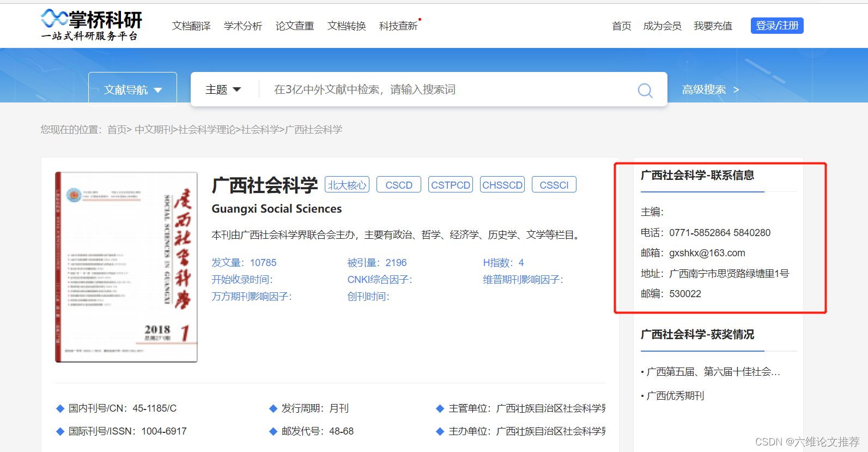
Task: Click breadcrumb 中文期刊 link
Action: (154, 130)
